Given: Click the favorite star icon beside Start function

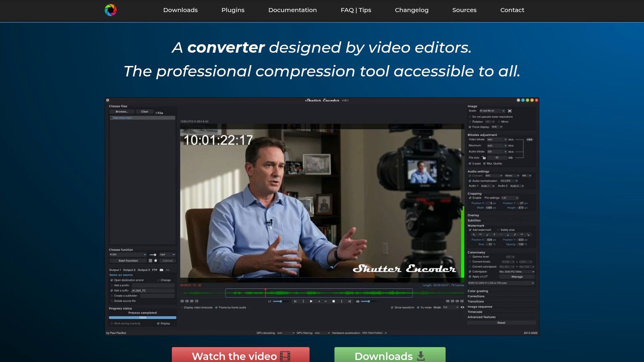Looking at the screenshot, I should (156, 261).
